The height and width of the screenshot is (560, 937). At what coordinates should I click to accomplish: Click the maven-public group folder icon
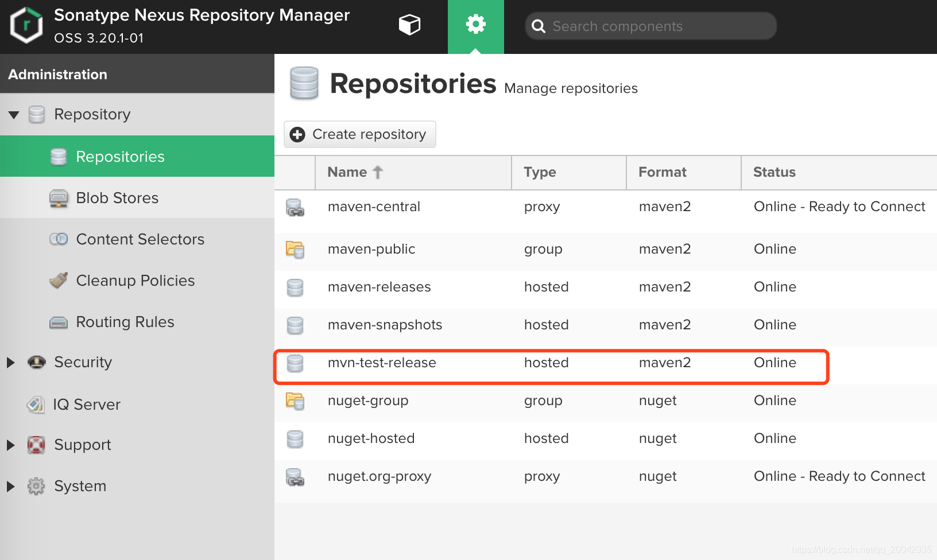295,250
